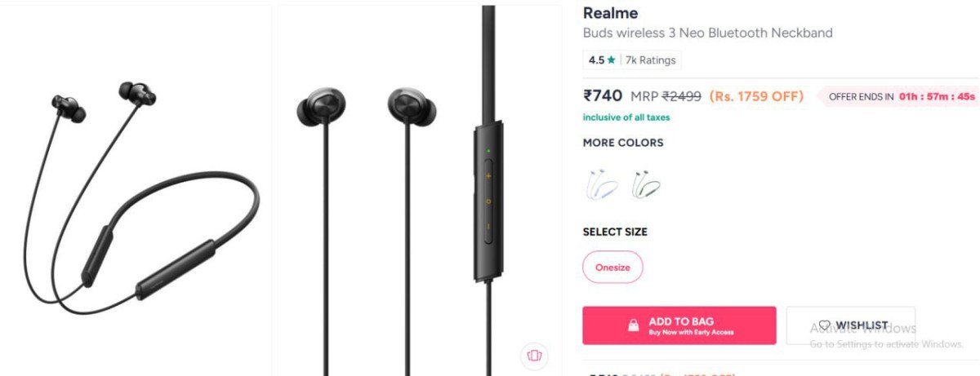
Task: Click the green rating star icon
Action: tap(611, 60)
